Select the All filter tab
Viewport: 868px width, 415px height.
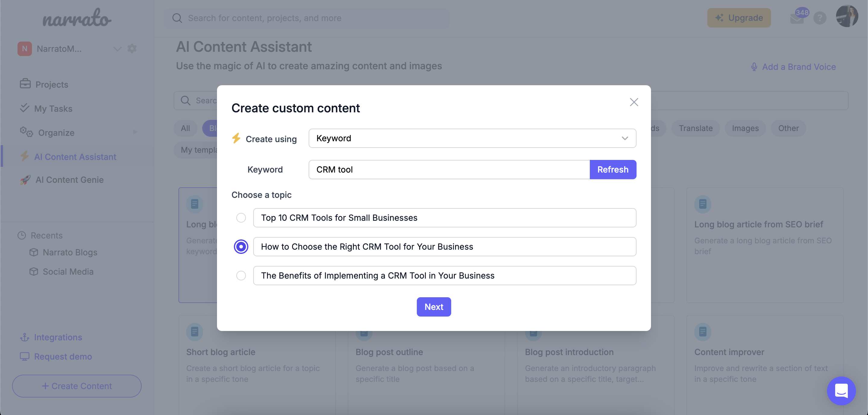pyautogui.click(x=185, y=128)
